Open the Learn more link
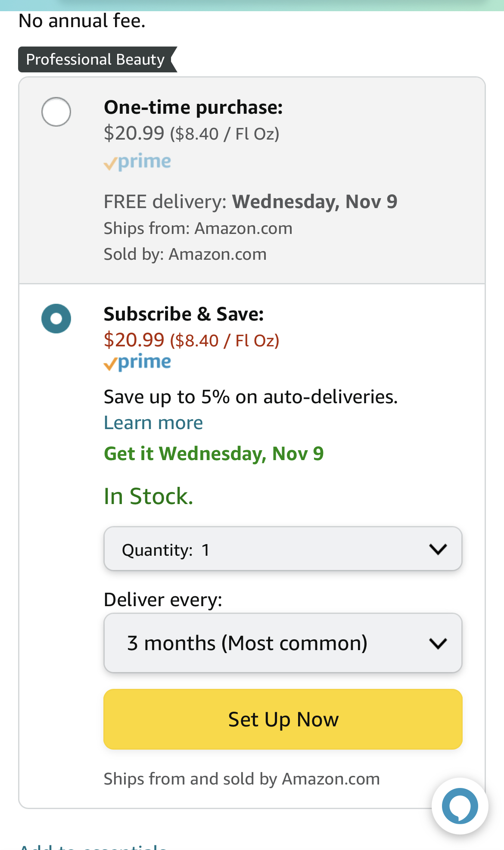The image size is (504, 850). pyautogui.click(x=153, y=423)
